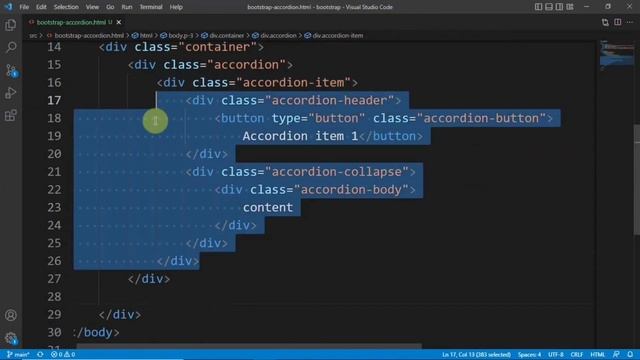Image resolution: width=640 pixels, height=360 pixels.
Task: Close the bootstrap-accordion.html tab
Action: pos(119,22)
